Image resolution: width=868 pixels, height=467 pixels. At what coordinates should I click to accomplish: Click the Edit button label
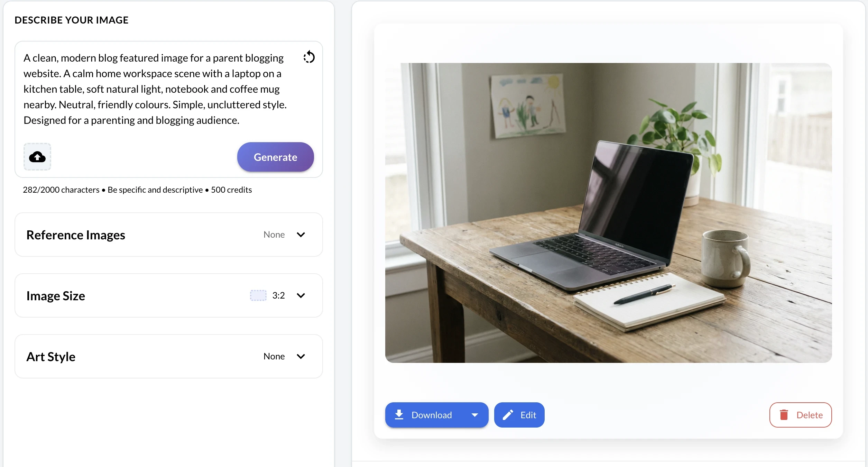tap(528, 415)
